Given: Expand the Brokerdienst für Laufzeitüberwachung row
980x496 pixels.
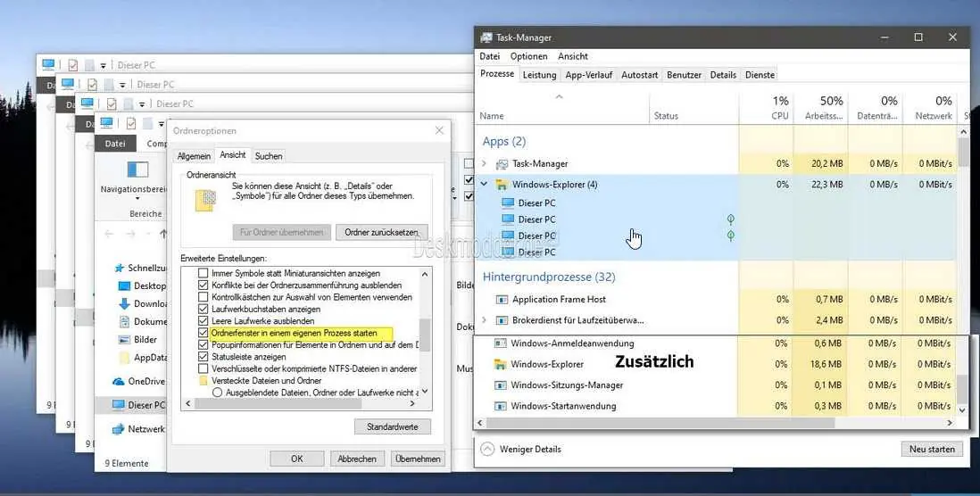Looking at the screenshot, I should (x=485, y=320).
